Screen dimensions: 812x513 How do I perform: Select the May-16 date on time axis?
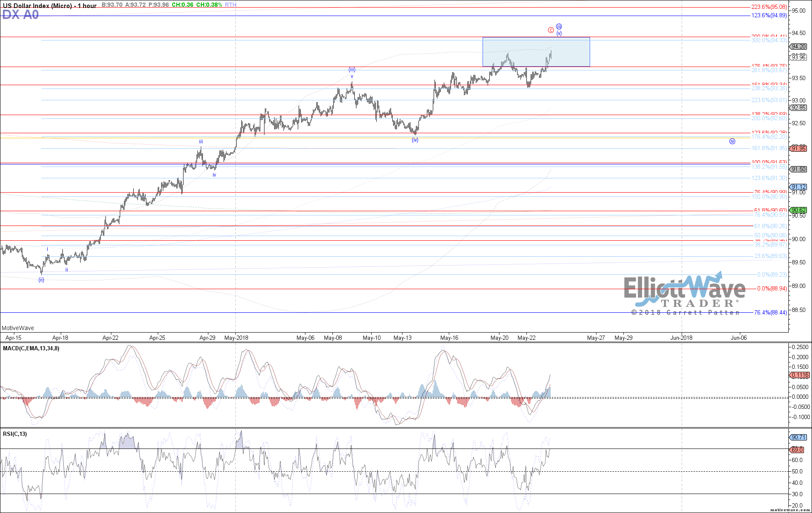point(449,338)
